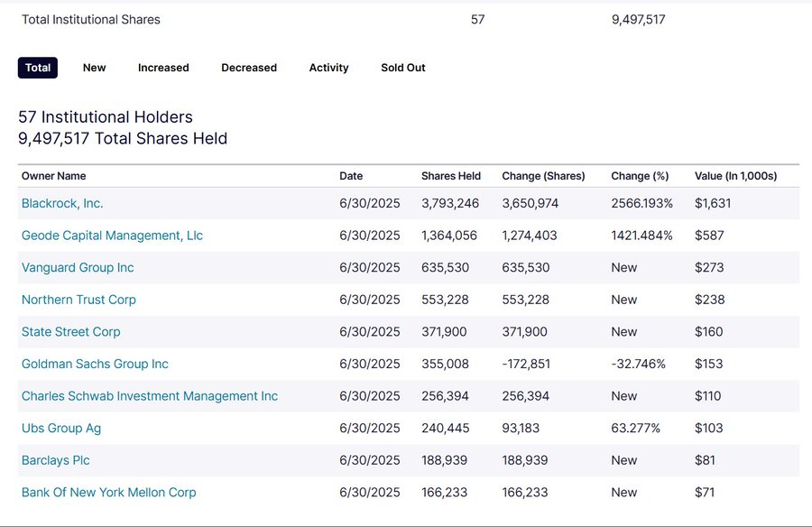This screenshot has height=527, width=812.
Task: Select the $238 value cell
Action: [x=709, y=300]
